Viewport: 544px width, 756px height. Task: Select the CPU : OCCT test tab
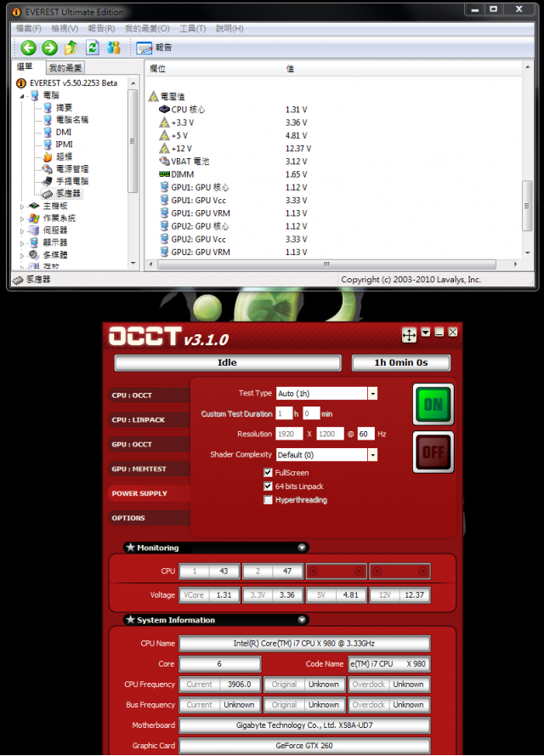coord(149,395)
